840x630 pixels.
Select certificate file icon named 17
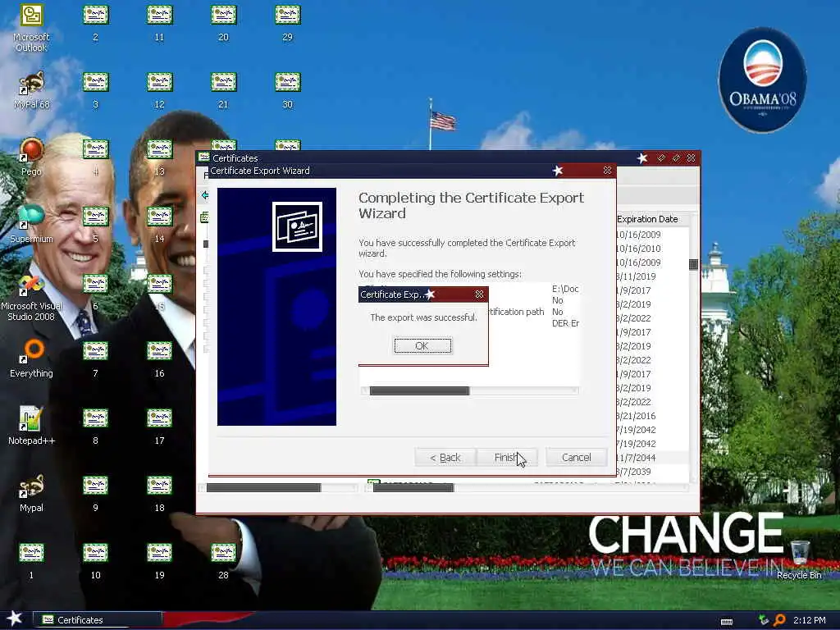(x=159, y=426)
